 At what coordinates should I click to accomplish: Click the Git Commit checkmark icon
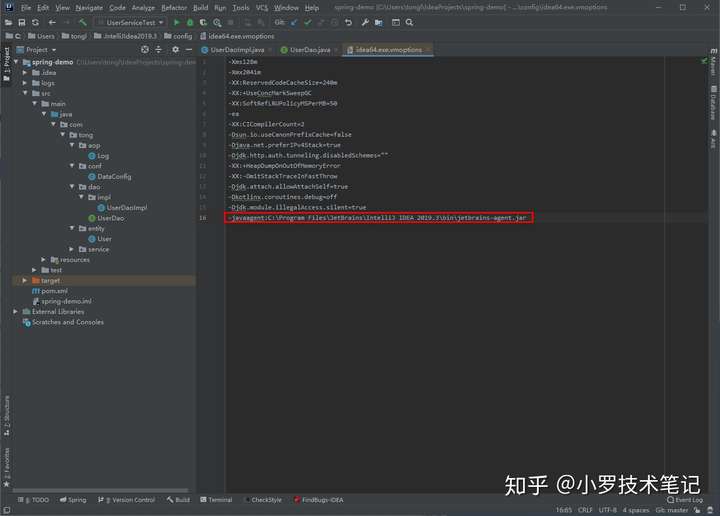click(308, 22)
